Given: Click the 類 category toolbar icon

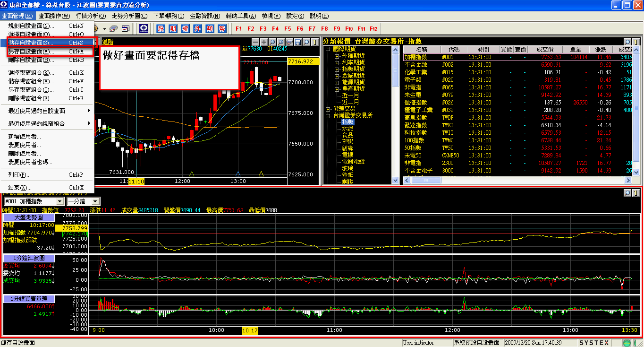Looking at the screenshot, I should pyautogui.click(x=210, y=29).
